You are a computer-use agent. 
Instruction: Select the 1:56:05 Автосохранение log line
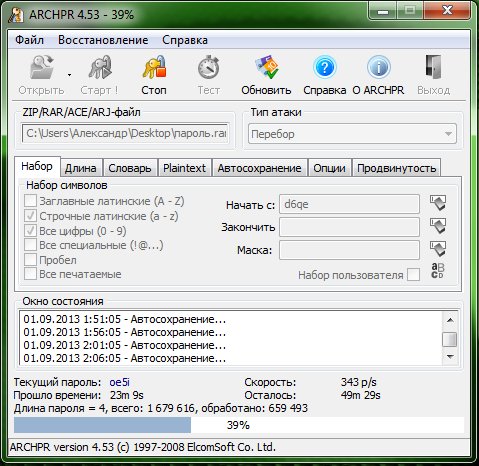125,332
